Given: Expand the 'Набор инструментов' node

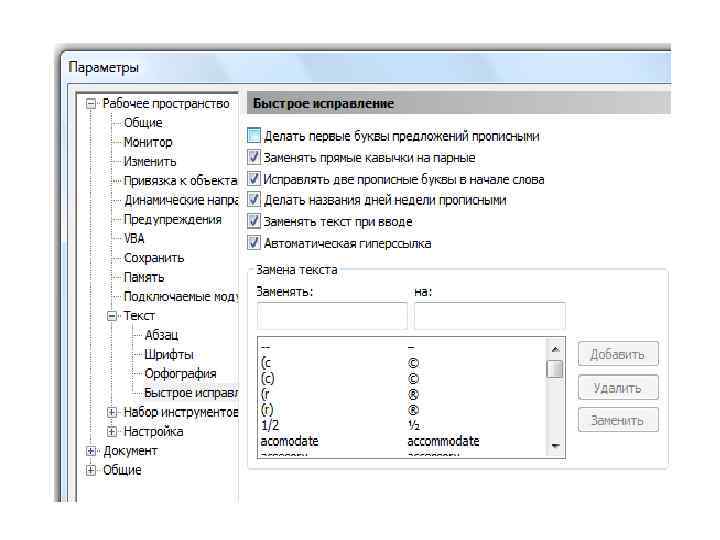Looking at the screenshot, I should coord(112,412).
